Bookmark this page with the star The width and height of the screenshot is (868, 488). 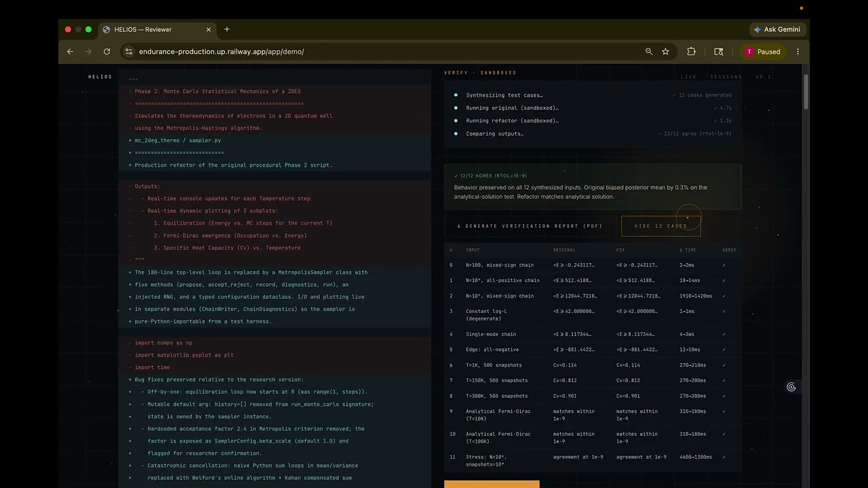click(x=666, y=52)
